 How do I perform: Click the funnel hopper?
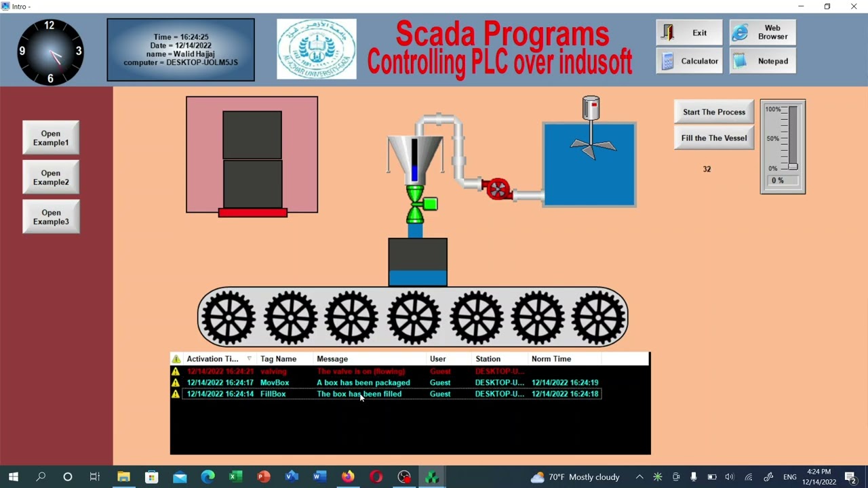[x=415, y=159]
